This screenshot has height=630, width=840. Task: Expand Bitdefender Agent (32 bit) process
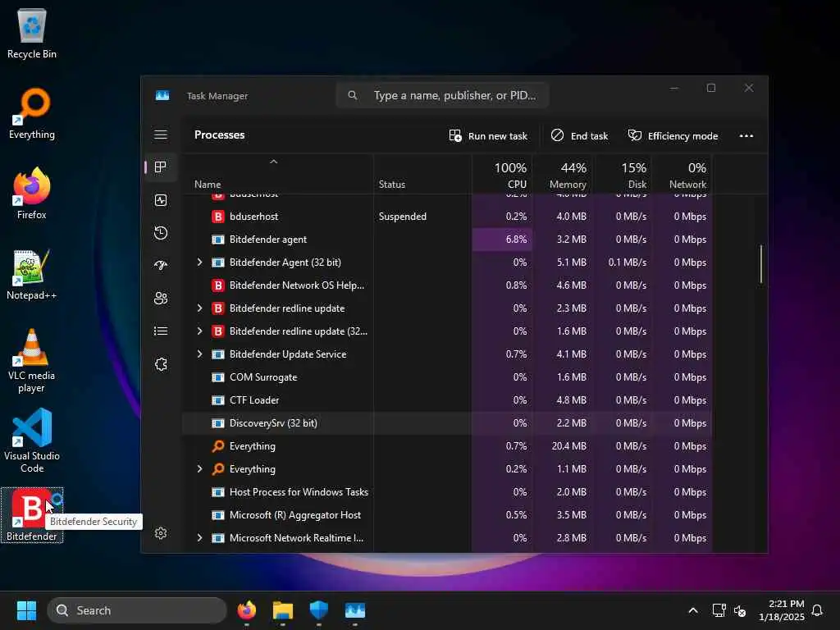pos(200,262)
